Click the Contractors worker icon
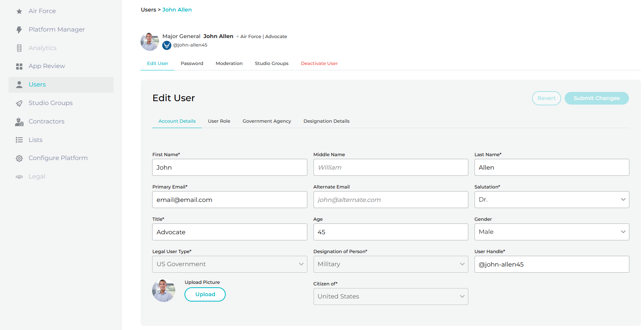Viewport: 644px width, 330px height. point(19,122)
